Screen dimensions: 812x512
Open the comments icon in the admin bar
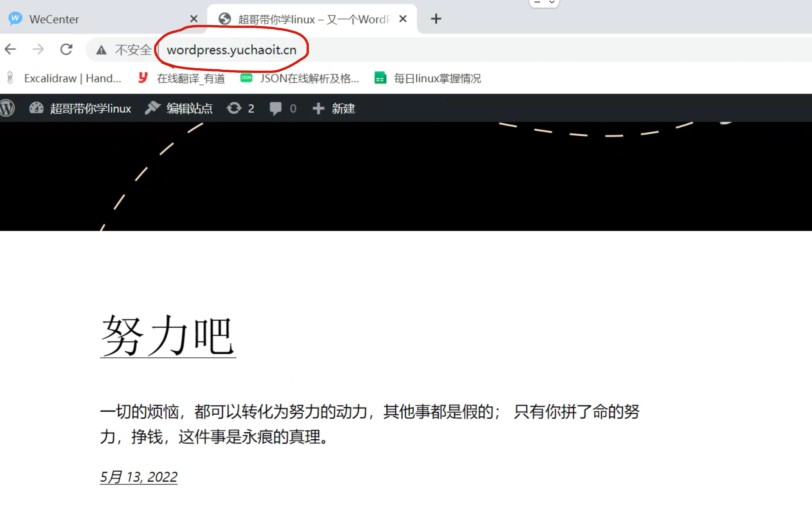pos(276,108)
